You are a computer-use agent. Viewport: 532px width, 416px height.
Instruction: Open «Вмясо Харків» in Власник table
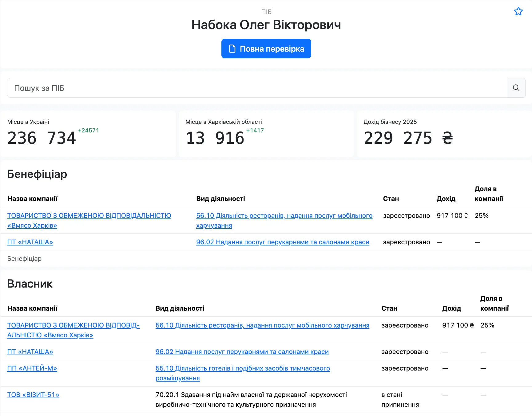click(73, 330)
